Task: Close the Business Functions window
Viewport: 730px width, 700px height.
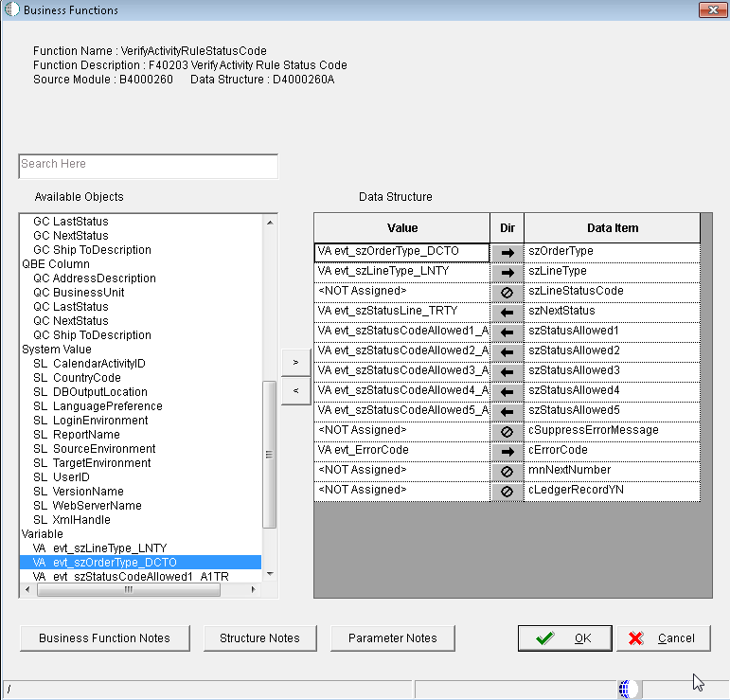Action: coord(712,9)
